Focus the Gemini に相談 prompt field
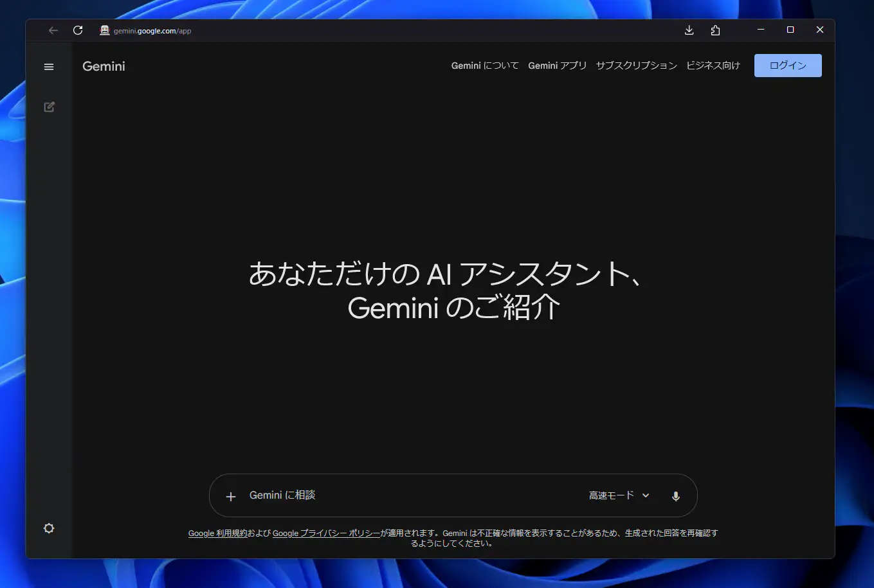This screenshot has height=588, width=874. (x=412, y=495)
